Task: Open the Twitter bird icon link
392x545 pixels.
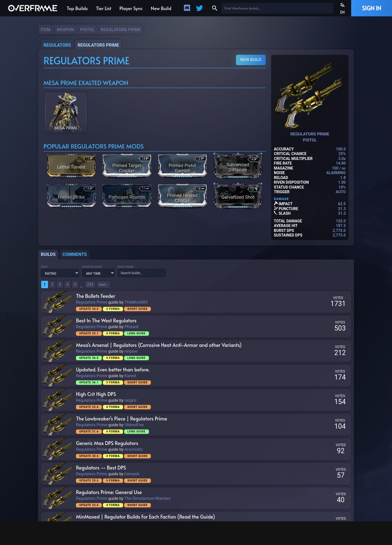Action: tap(200, 8)
